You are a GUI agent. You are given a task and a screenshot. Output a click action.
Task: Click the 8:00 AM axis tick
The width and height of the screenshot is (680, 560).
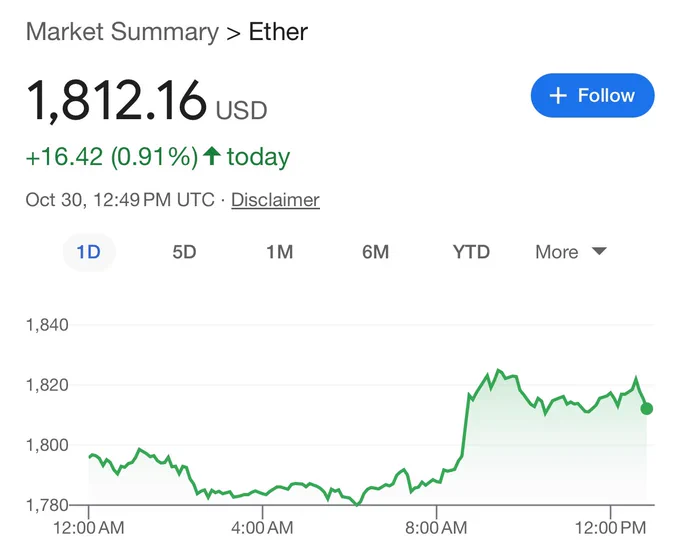click(x=437, y=511)
